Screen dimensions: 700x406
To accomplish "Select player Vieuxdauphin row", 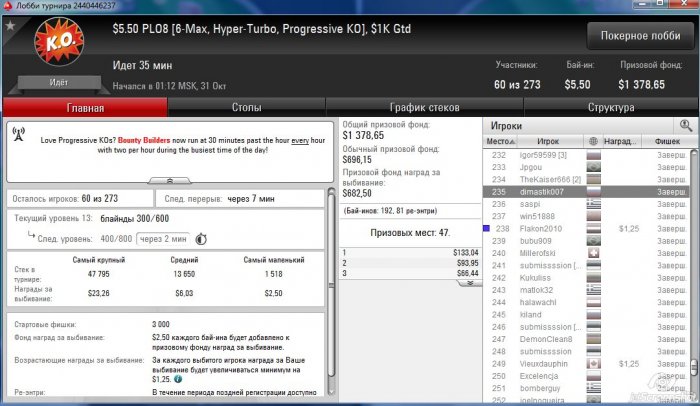I will [586, 364].
